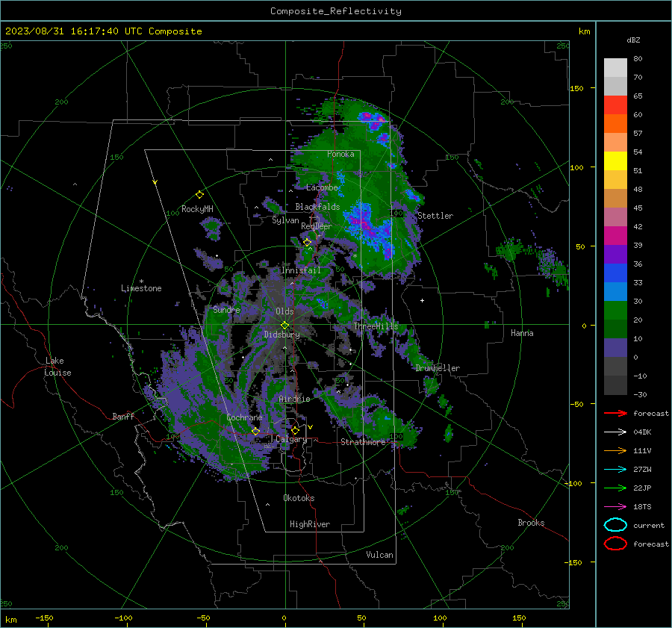Click the HighRiver label
This screenshot has height=628, width=672.
310,524
